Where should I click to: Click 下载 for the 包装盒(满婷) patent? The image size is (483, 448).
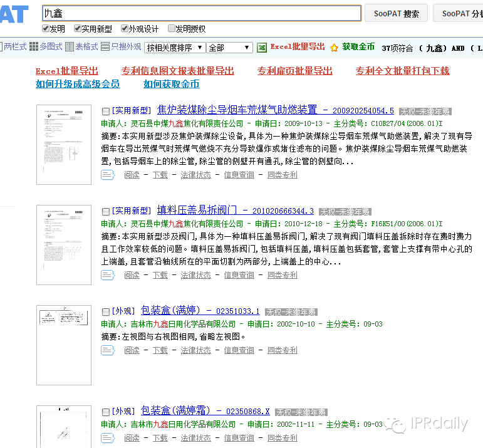pos(160,351)
